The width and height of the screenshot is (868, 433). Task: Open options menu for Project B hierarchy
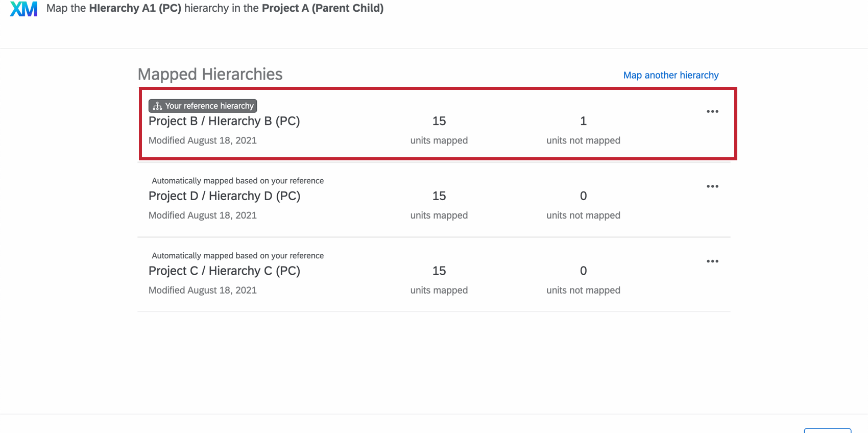(x=712, y=111)
